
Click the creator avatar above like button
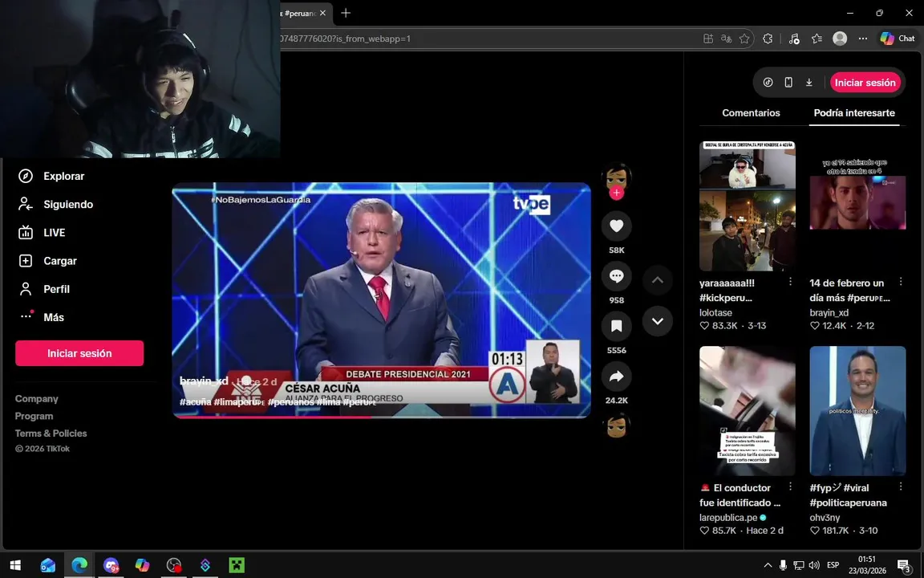click(616, 176)
